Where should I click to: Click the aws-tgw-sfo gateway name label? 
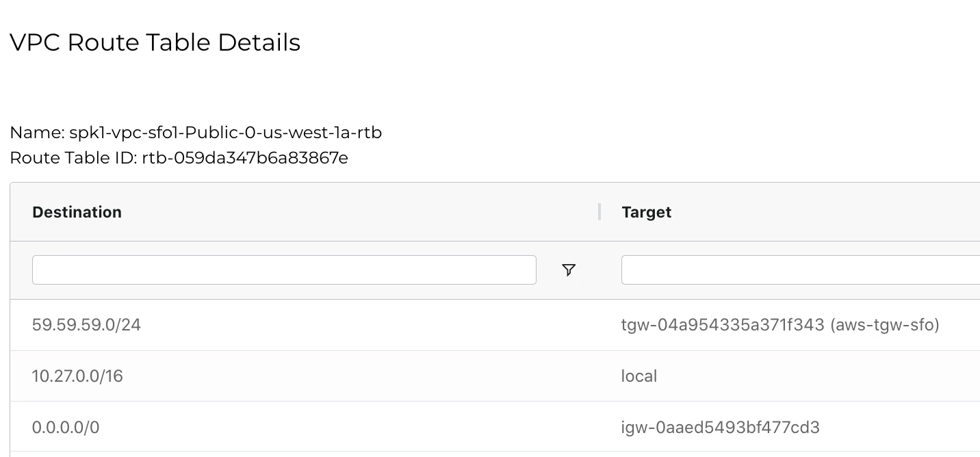point(885,324)
